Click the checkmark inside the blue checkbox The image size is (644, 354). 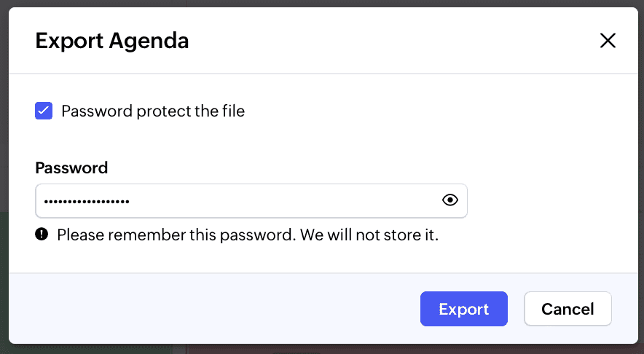point(44,111)
